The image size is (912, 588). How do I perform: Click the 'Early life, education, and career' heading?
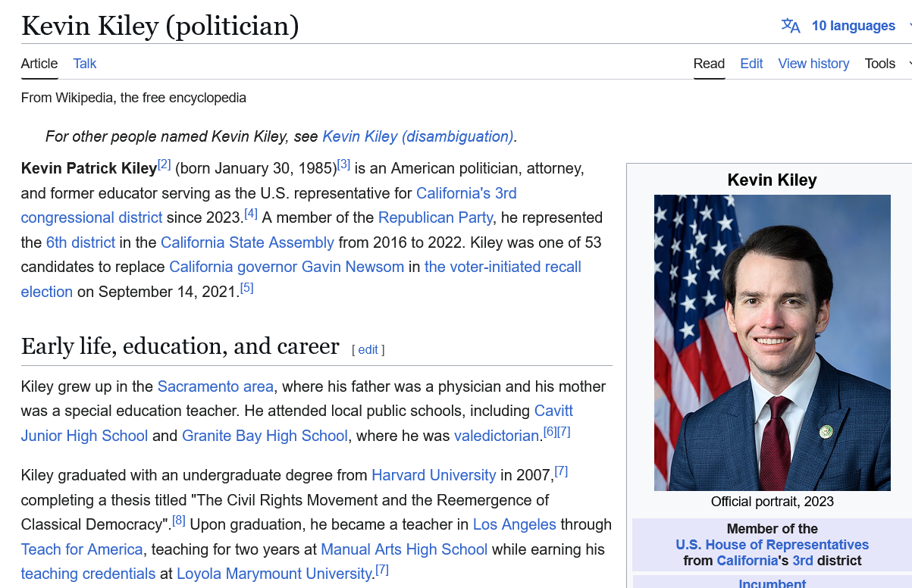(x=180, y=346)
